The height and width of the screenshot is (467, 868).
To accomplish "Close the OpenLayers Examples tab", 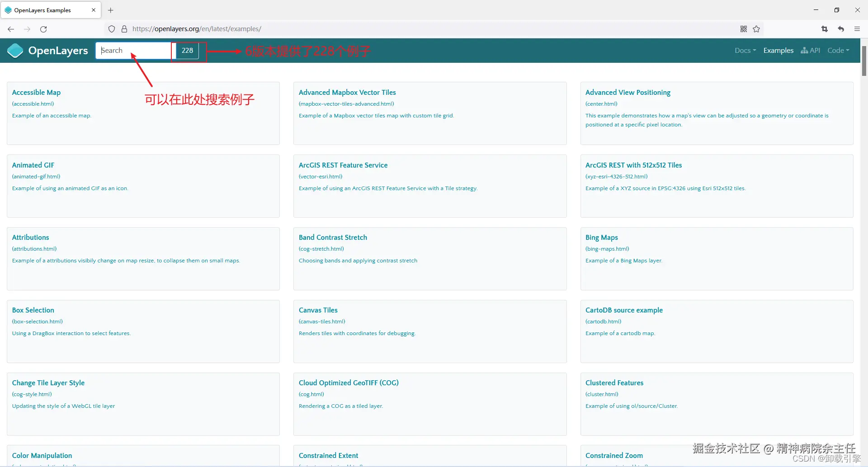I will [x=94, y=10].
